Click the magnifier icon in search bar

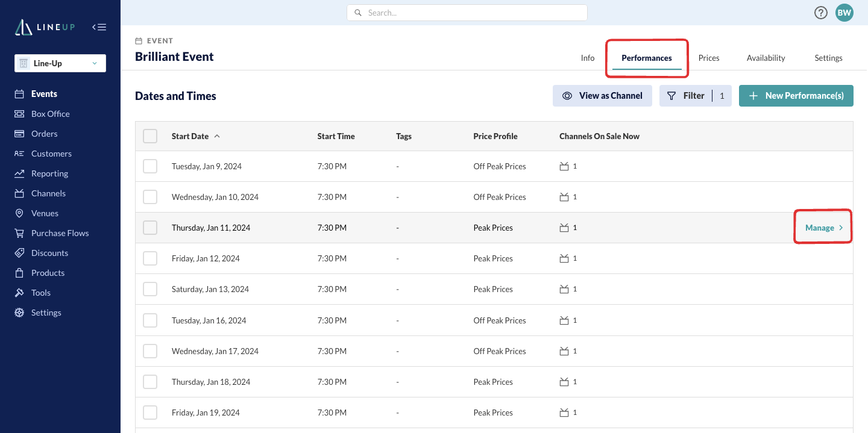click(x=359, y=13)
